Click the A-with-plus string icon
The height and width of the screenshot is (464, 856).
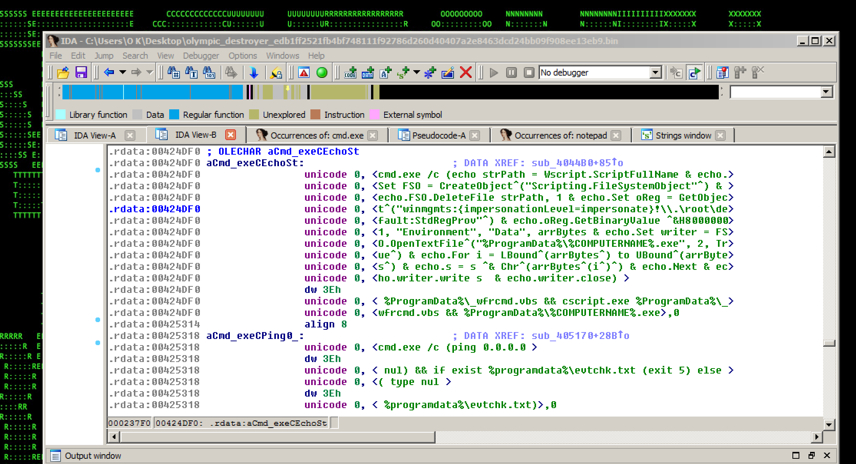tap(386, 73)
